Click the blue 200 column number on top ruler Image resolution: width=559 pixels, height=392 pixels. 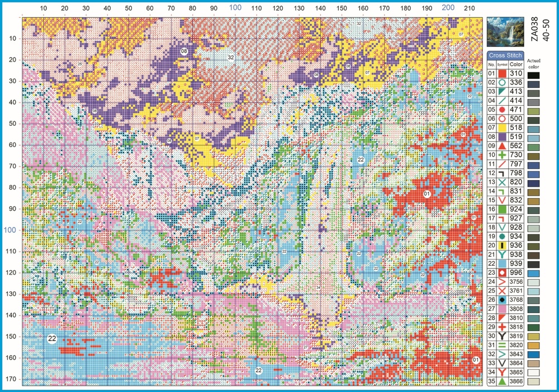(448, 7)
